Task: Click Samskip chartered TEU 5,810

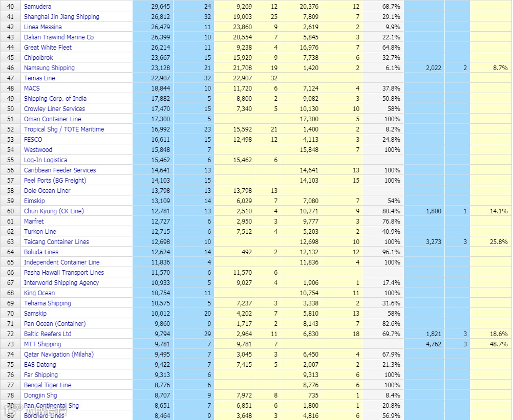Action: [310, 314]
